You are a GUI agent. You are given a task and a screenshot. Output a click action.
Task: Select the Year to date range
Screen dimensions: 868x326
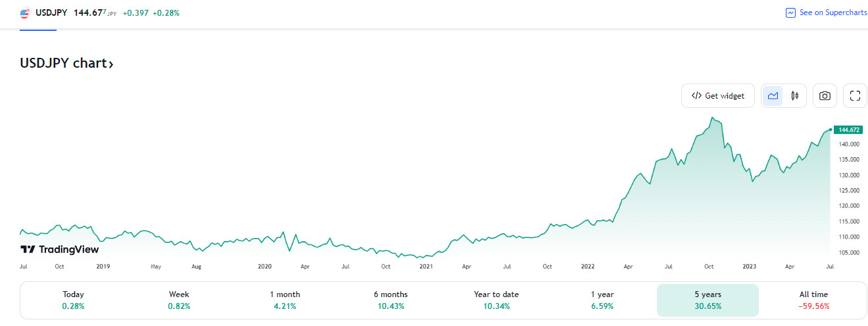click(x=496, y=300)
